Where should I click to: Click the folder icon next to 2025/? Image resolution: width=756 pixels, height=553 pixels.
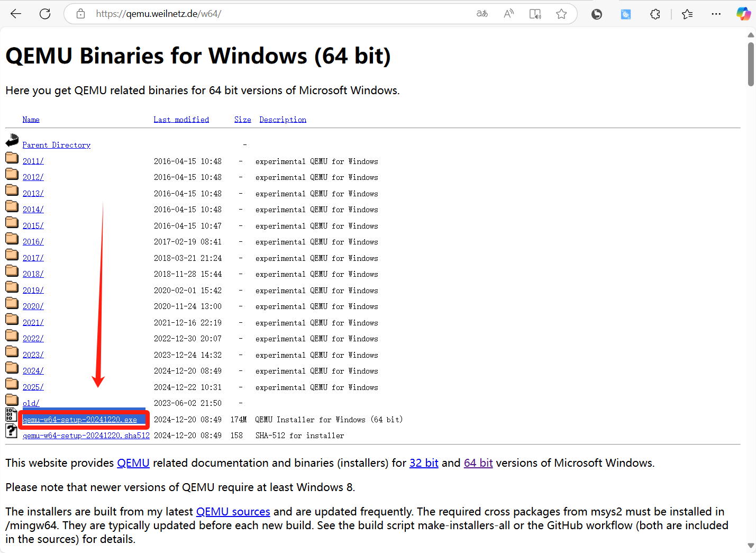coord(12,384)
